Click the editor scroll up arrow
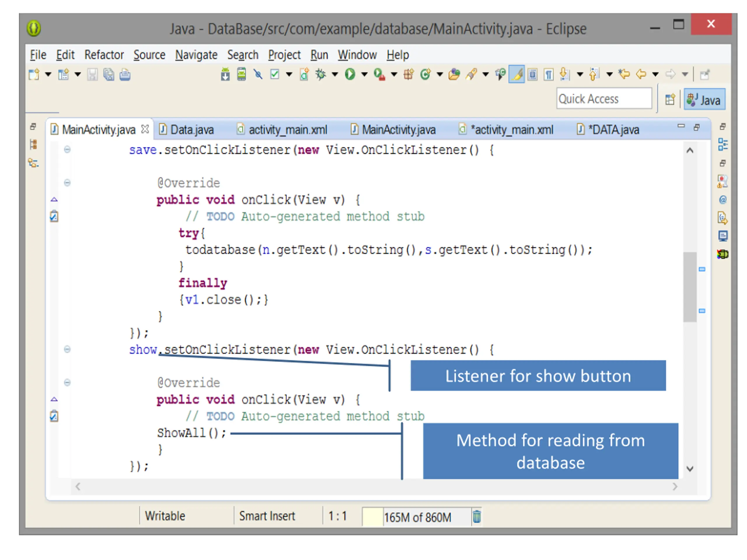 point(690,150)
